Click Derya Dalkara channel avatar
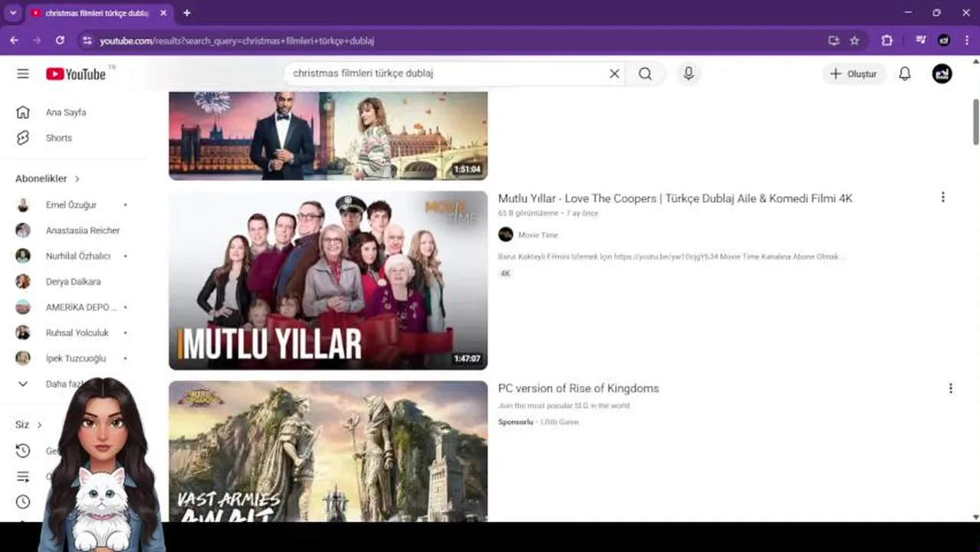The height and width of the screenshot is (552, 980). click(x=23, y=281)
